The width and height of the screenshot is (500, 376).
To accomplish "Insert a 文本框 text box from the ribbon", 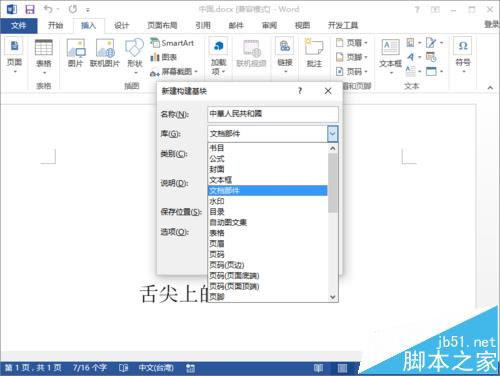I will click(390, 56).
